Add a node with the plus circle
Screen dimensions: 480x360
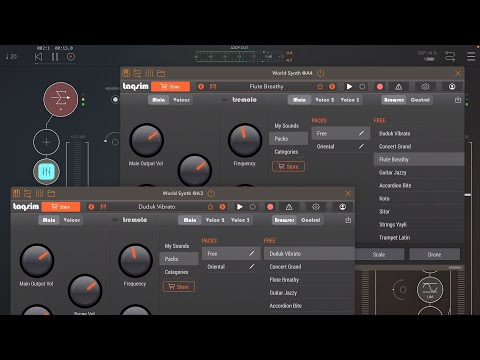(x=46, y=142)
